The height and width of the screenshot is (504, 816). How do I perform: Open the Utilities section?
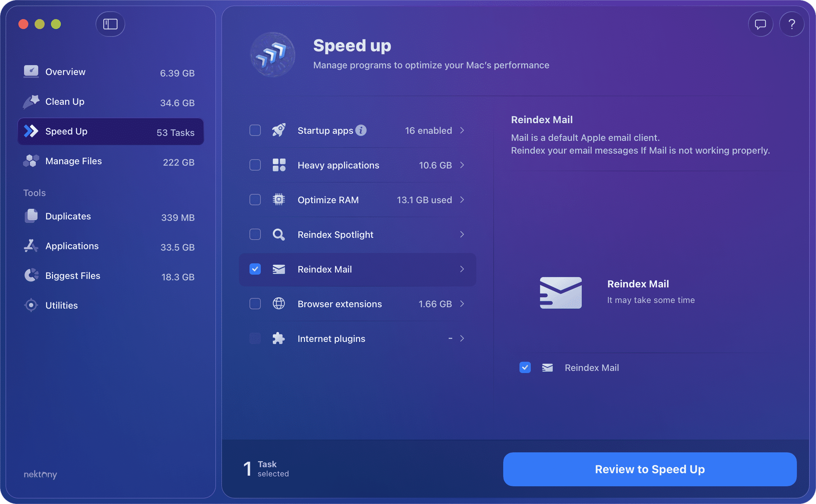click(x=62, y=305)
